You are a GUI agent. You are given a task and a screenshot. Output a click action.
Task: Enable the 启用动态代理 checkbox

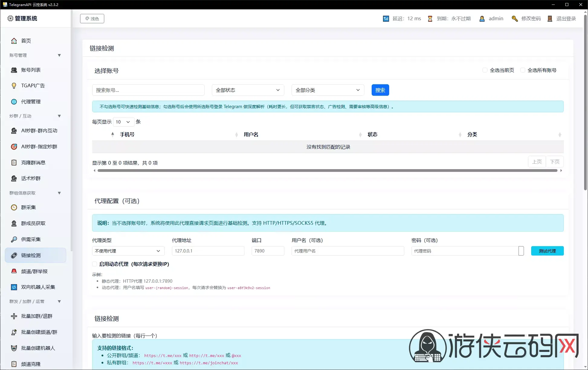click(95, 264)
